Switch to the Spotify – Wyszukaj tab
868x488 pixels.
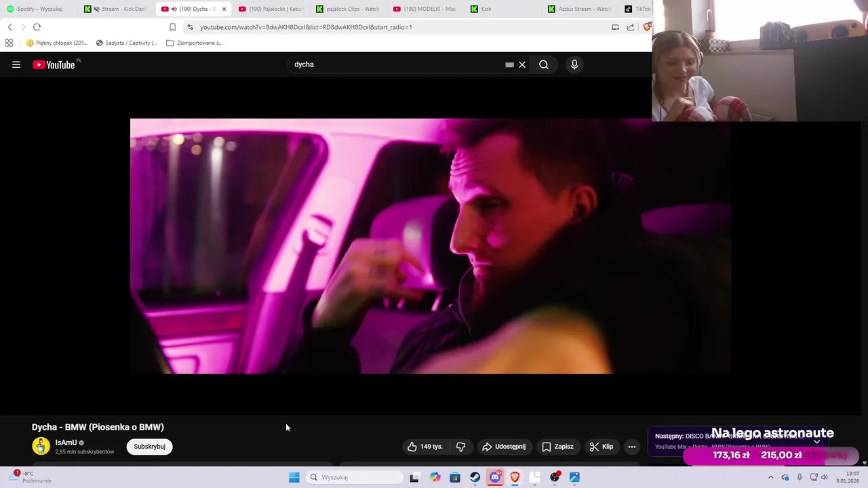[x=39, y=9]
